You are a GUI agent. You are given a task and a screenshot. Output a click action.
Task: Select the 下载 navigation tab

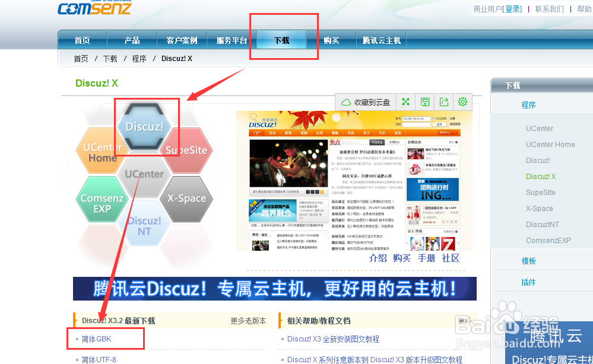[x=281, y=40]
